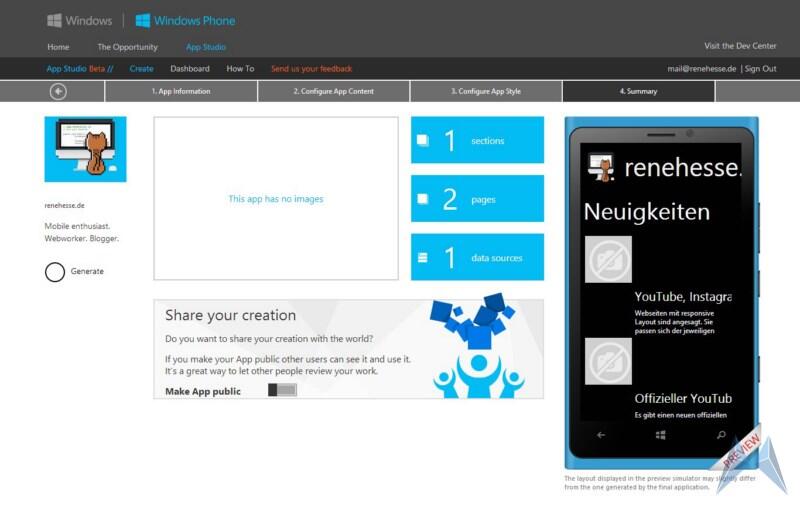Click the Sign Out link
The height and width of the screenshot is (507, 800).
point(760,69)
